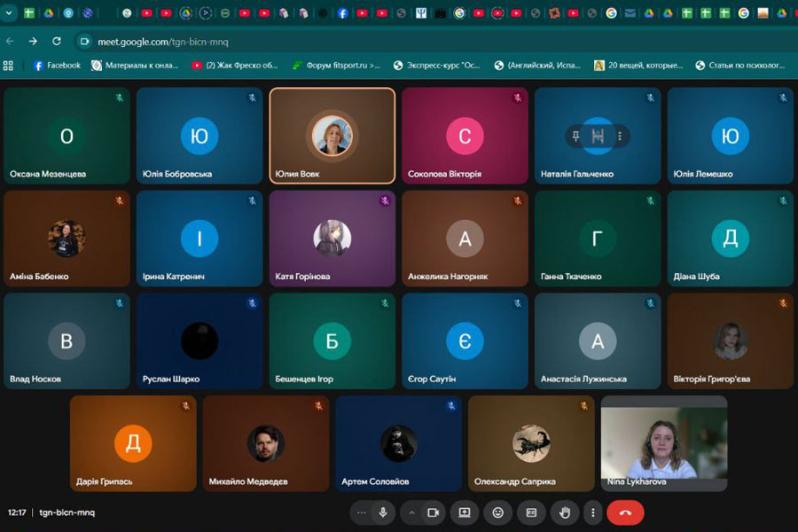The height and width of the screenshot is (532, 798).
Task: Click muted mic icon on Артем Соловйов's tile
Action: click(451, 406)
